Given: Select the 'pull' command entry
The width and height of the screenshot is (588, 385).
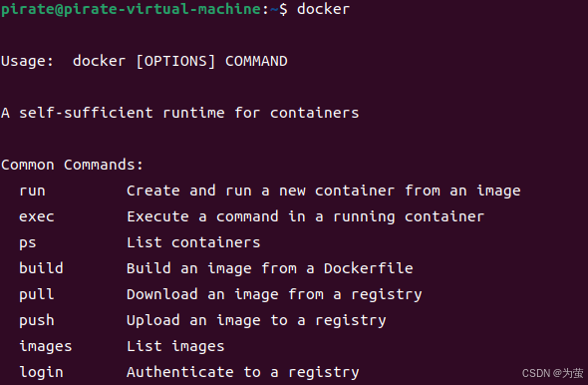Looking at the screenshot, I should coord(37,294).
